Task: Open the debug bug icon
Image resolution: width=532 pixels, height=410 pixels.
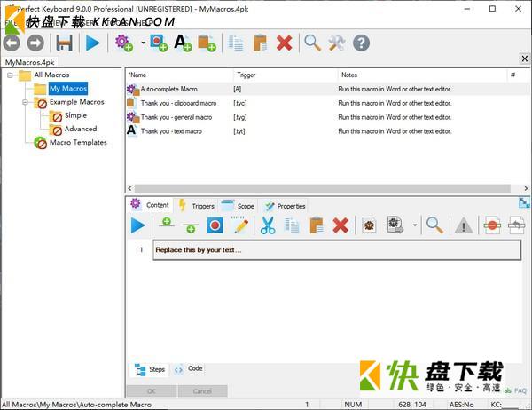Action: 369,225
